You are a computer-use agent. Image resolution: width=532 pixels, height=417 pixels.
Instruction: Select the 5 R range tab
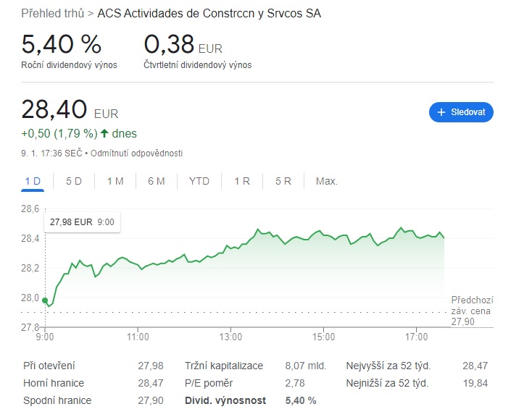283,181
